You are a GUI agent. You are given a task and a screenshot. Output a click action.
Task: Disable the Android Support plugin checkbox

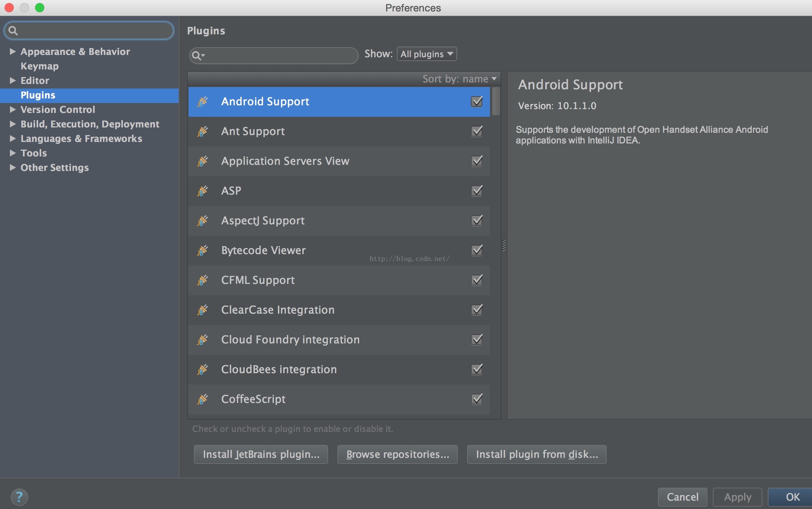click(477, 101)
